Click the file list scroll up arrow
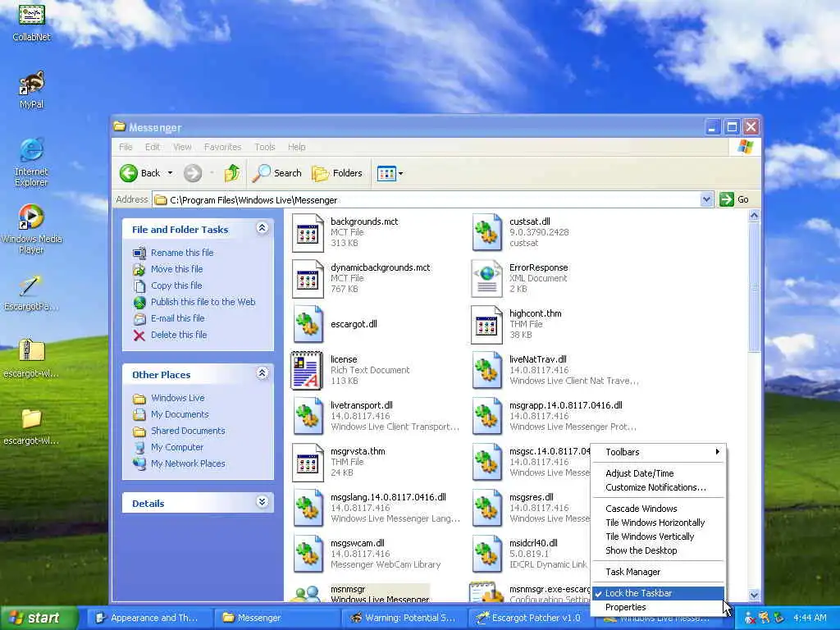840x630 pixels. tap(754, 216)
